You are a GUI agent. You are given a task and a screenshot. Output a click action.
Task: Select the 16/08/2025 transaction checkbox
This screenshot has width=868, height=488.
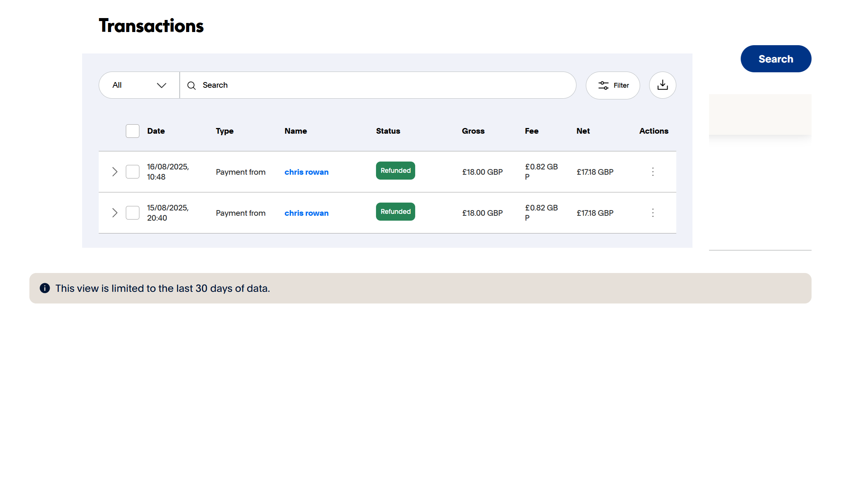pos(133,172)
